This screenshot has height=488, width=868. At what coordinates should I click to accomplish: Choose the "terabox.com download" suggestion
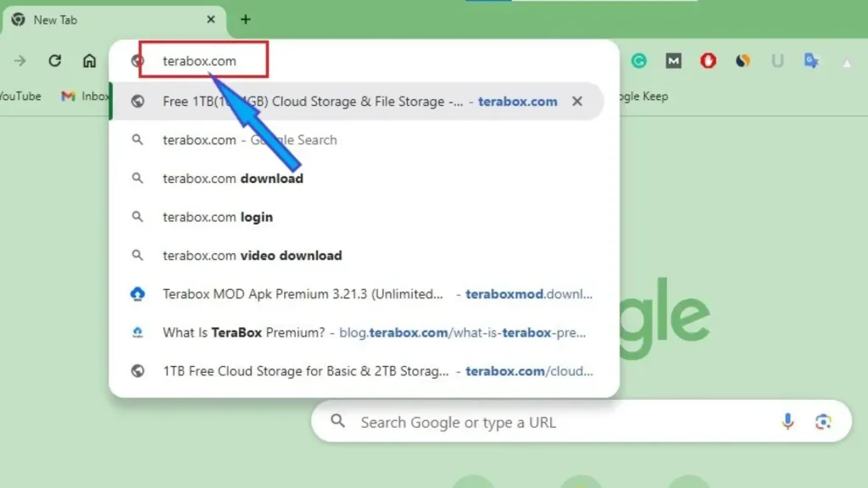point(233,179)
